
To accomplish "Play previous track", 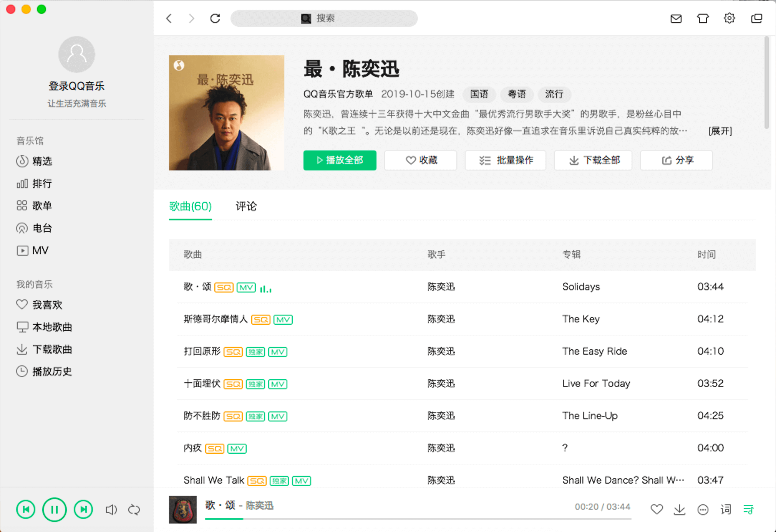I will coord(26,509).
